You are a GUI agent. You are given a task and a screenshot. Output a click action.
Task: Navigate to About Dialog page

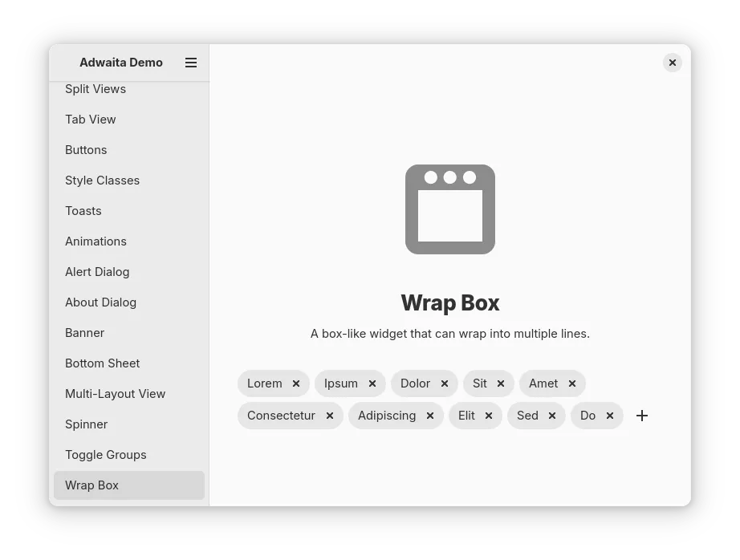click(x=101, y=302)
